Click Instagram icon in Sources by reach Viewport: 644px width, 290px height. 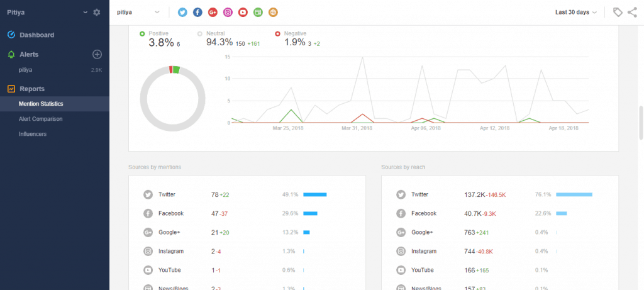[x=401, y=252]
